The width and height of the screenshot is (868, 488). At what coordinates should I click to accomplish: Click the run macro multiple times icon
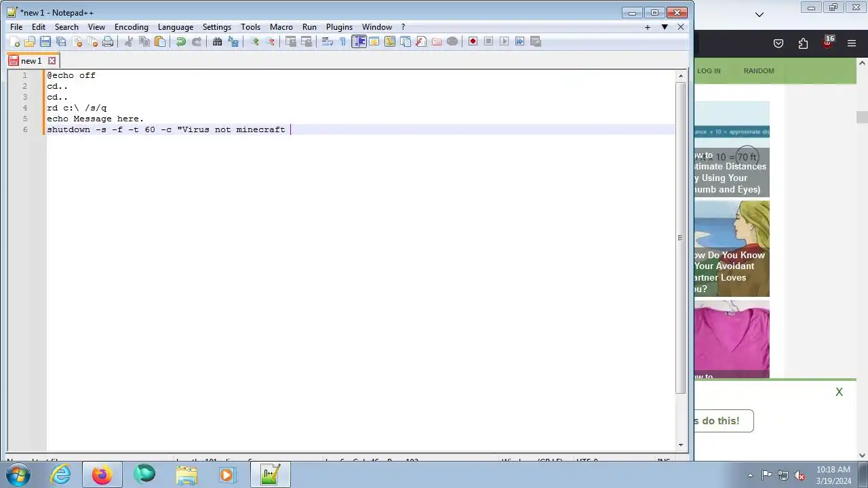pyautogui.click(x=519, y=41)
